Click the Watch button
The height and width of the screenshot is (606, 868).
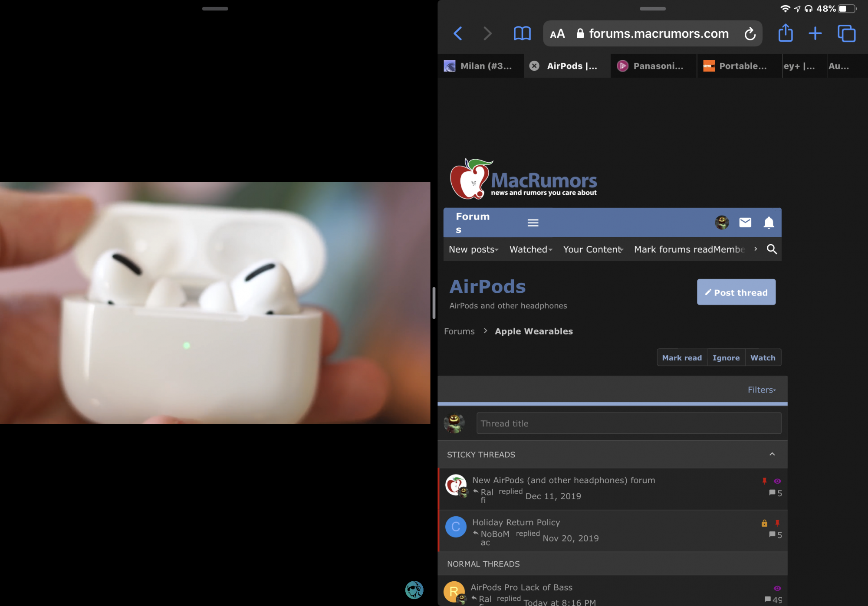(763, 357)
